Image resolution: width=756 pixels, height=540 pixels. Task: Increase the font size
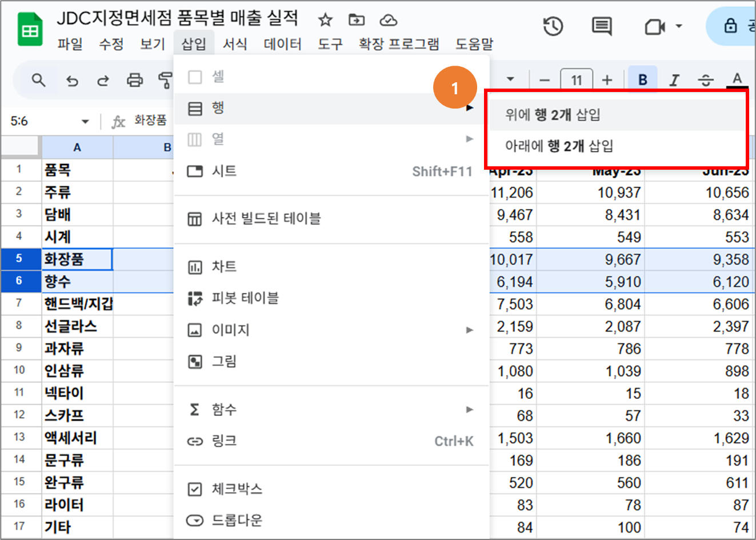[607, 81]
